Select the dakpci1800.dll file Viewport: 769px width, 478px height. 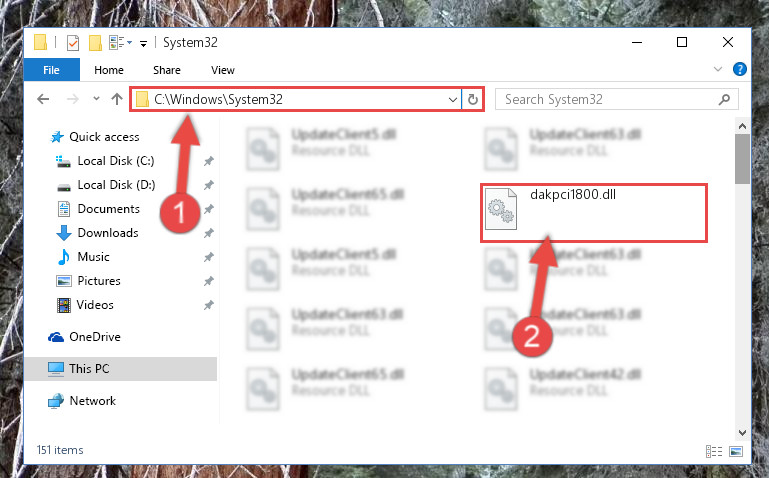click(593, 213)
